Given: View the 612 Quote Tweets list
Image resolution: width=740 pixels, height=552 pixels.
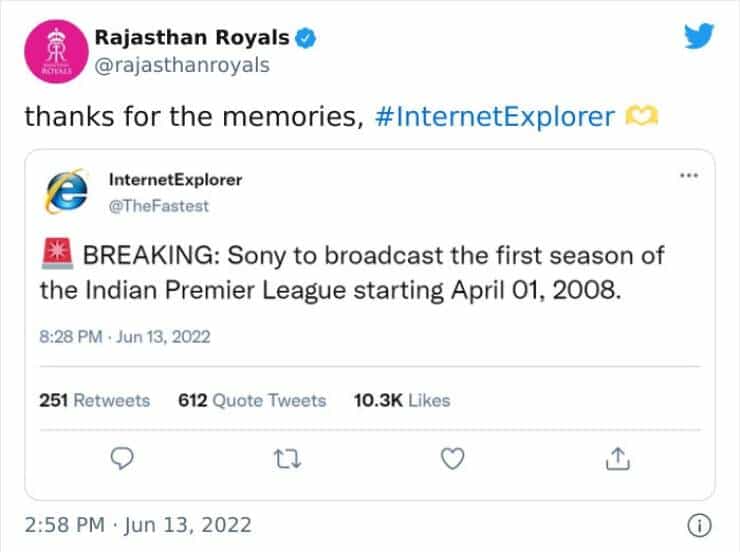Looking at the screenshot, I should point(252,400).
